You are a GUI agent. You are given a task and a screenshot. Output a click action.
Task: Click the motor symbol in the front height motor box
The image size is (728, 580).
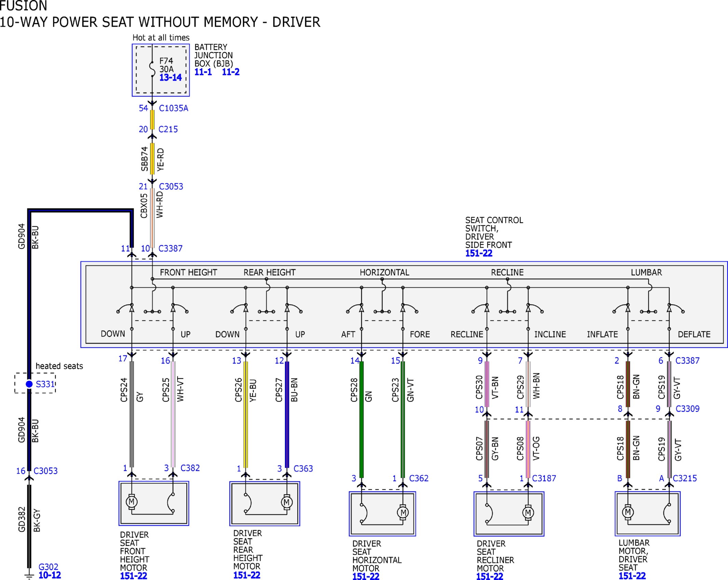click(x=132, y=502)
